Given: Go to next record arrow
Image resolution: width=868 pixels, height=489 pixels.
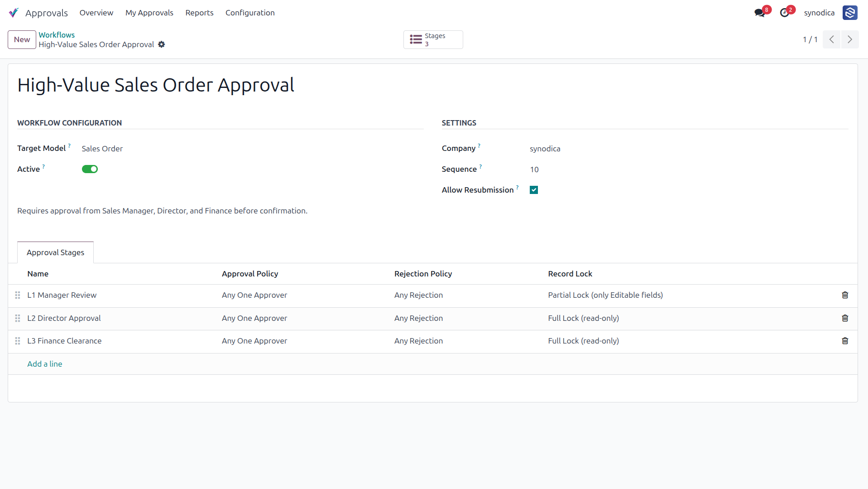Looking at the screenshot, I should [x=850, y=39].
